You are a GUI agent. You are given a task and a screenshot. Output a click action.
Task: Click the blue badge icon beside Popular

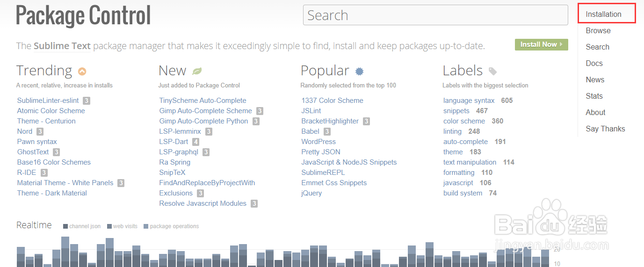(x=359, y=72)
